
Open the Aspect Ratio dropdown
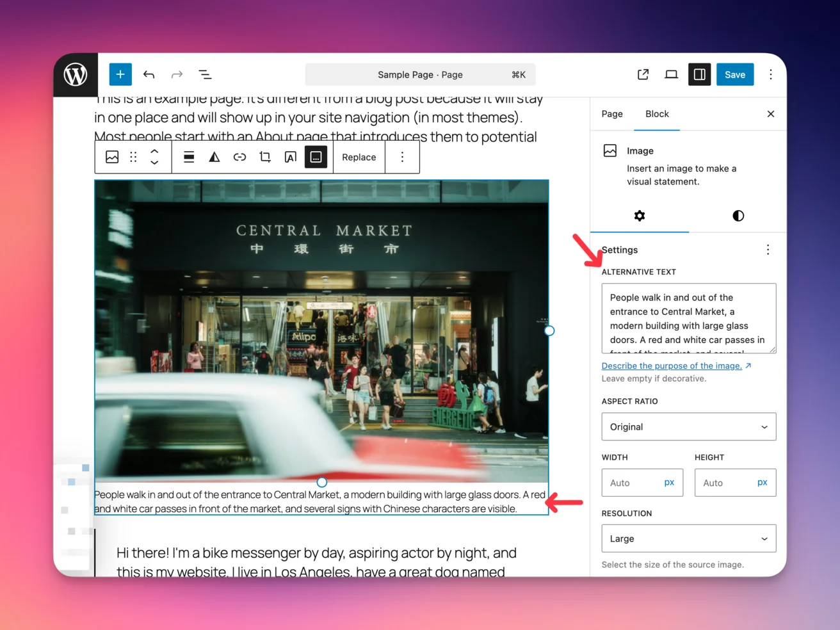point(688,426)
